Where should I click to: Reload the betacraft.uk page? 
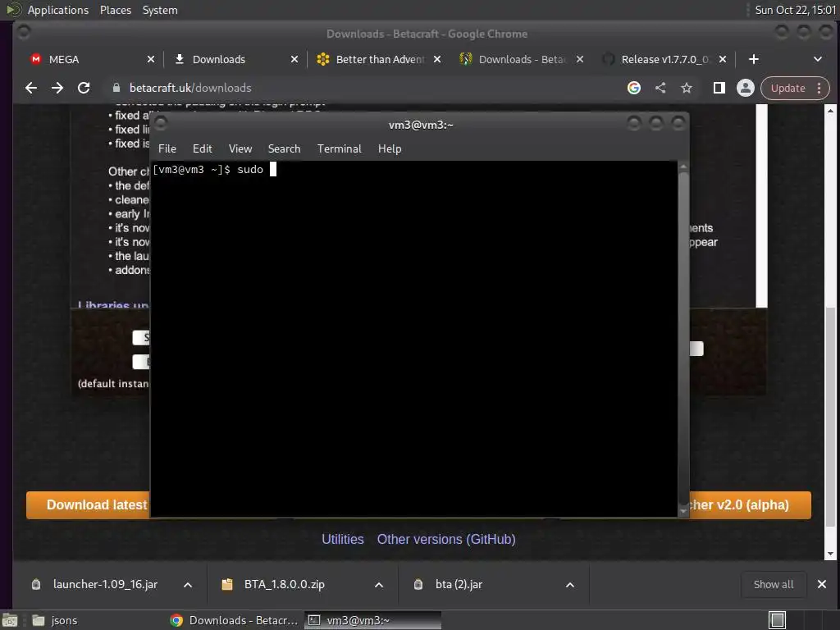(84, 88)
